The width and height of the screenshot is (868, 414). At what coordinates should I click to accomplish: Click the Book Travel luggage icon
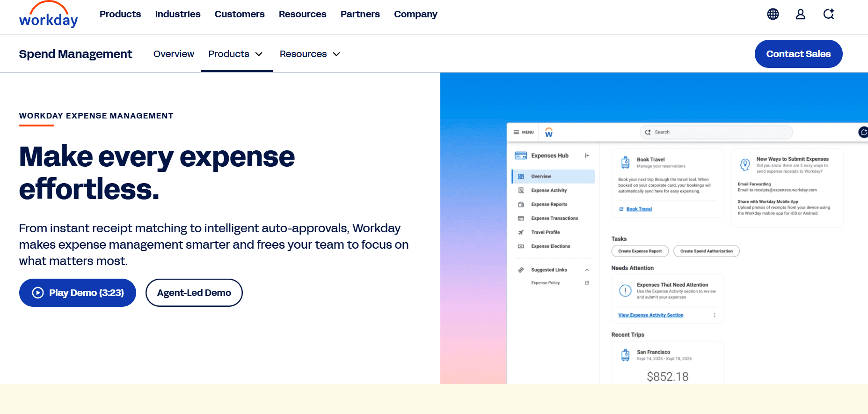point(625,163)
